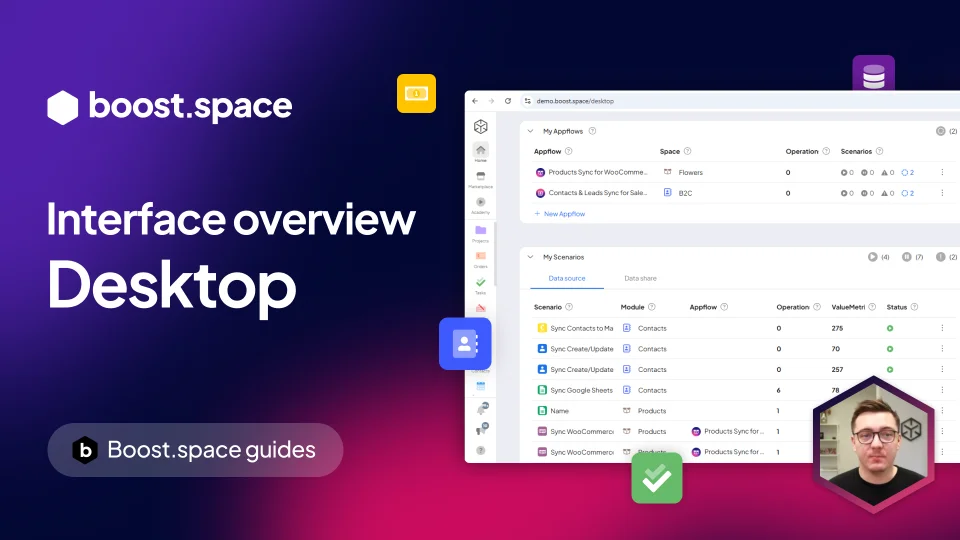Viewport: 960px width, 540px height.
Task: Filter My Scenarios by running (4)
Action: [x=878, y=257]
